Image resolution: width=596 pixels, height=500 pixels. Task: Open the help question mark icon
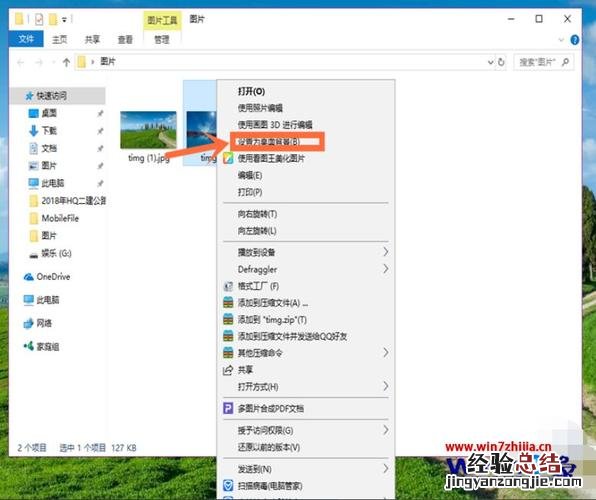click(x=575, y=40)
